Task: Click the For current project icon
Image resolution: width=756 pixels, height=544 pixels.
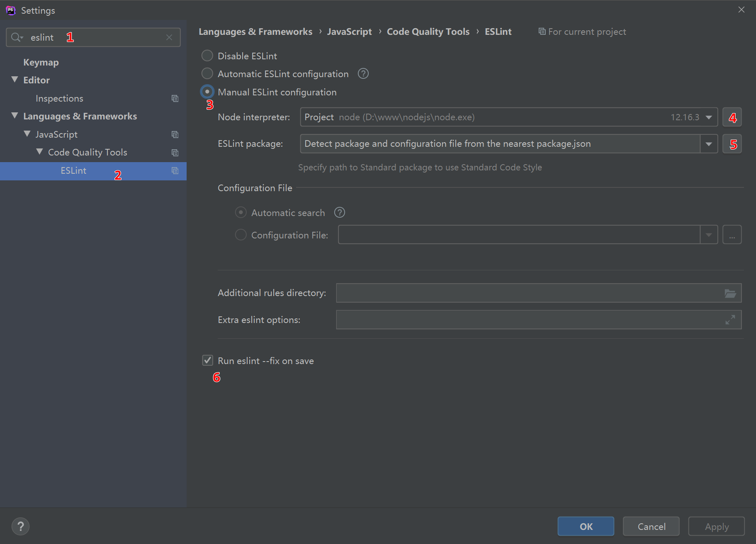Action: [x=542, y=32]
